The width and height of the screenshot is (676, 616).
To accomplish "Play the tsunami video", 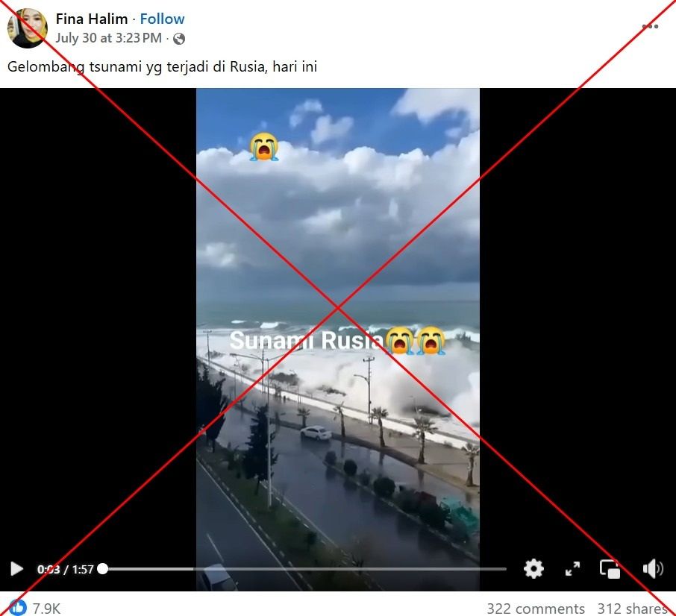I will 16,568.
